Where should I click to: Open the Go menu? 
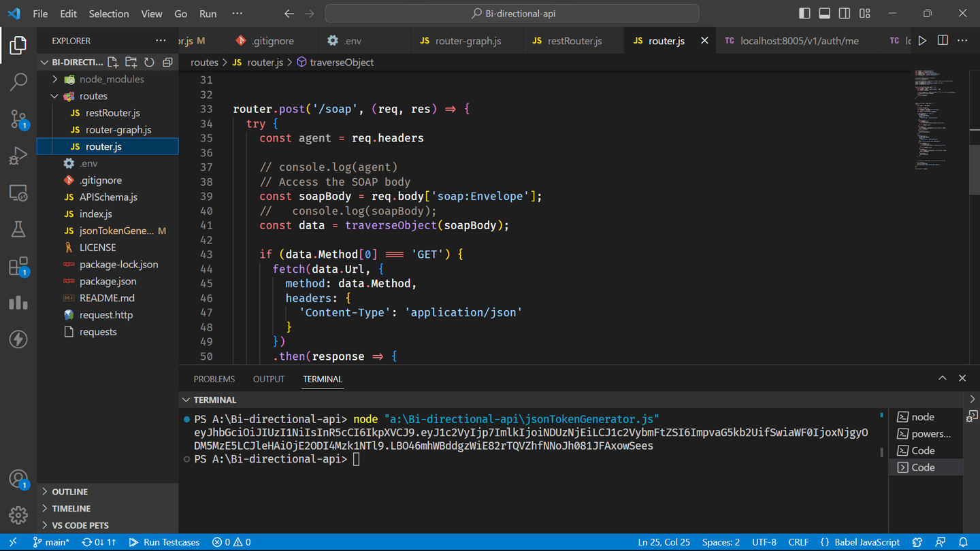pyautogui.click(x=180, y=14)
